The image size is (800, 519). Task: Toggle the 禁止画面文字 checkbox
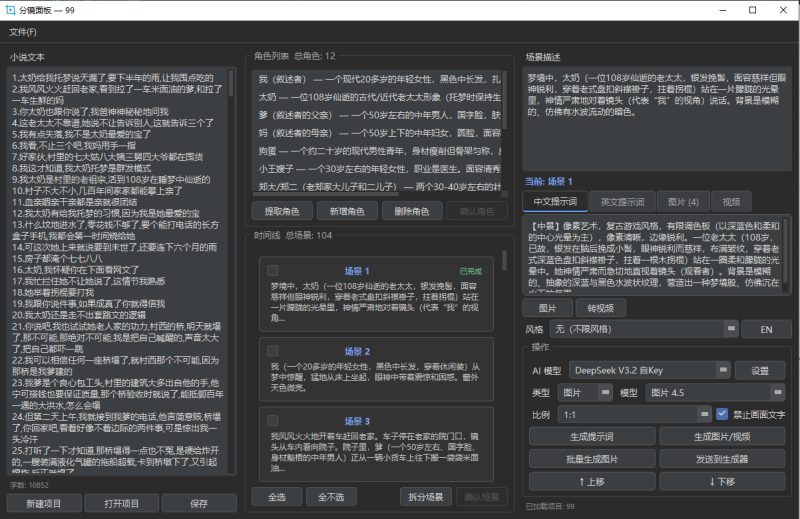point(723,413)
